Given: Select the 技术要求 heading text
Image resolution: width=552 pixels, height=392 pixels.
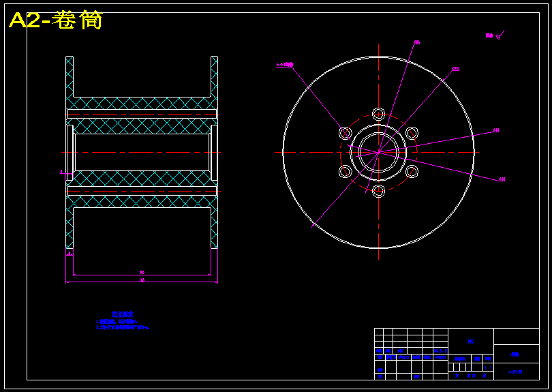Looking at the screenshot, I should coord(123,314).
